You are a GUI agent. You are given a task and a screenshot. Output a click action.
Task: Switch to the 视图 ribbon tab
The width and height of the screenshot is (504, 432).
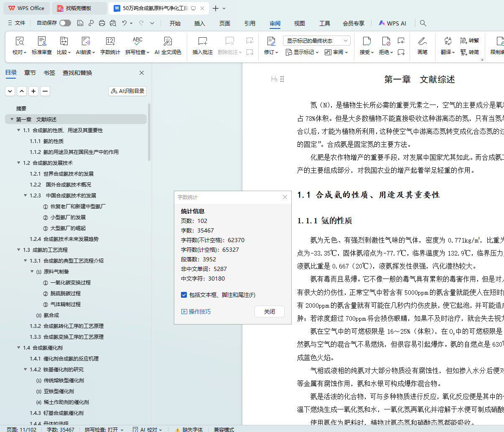point(299,23)
